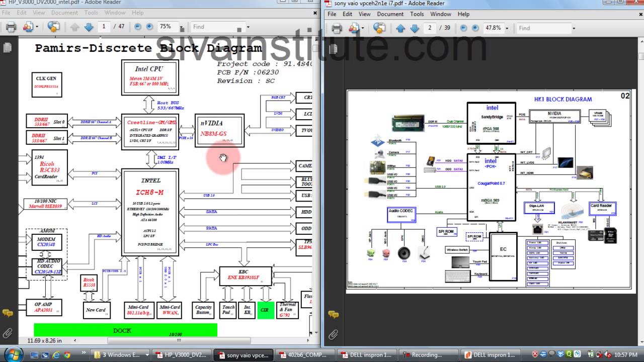Open the Window menu in the Sony Vaio window
644x362 pixels.
(x=441, y=14)
